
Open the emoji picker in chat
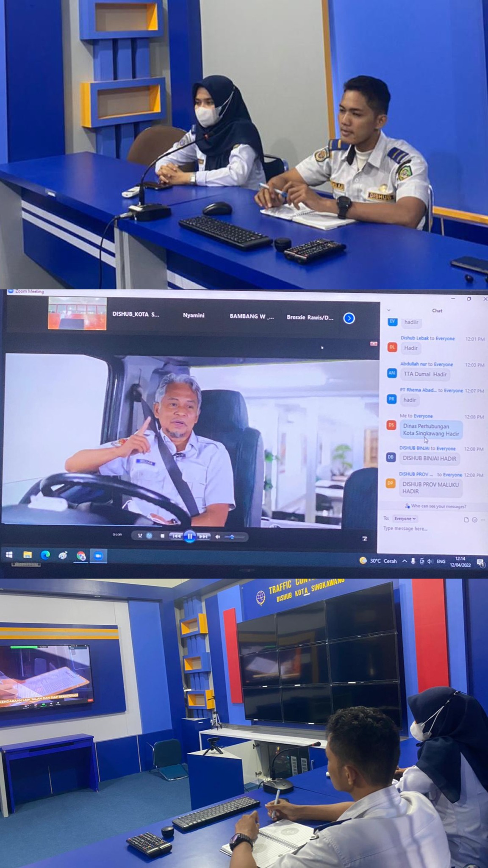click(474, 520)
